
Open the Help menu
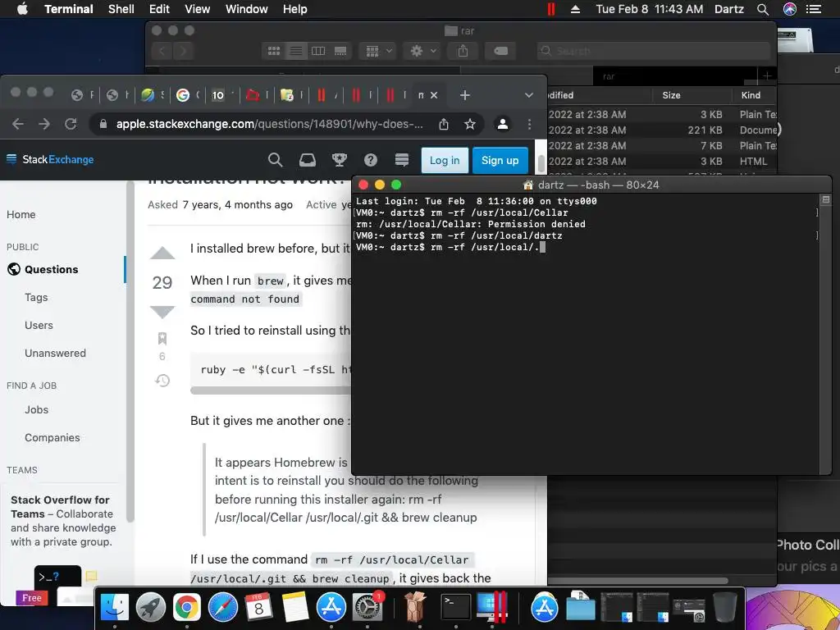pos(294,9)
